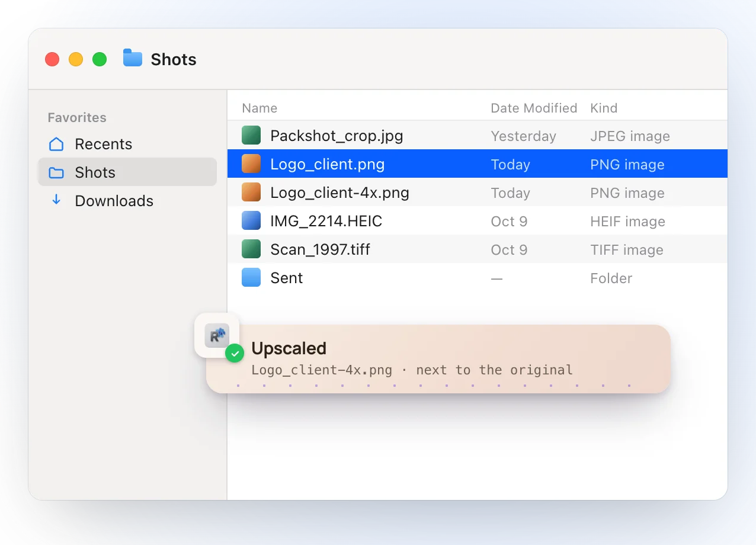
Task: Click the PNG image kind of Logo_client-4x.png
Action: 627,193
